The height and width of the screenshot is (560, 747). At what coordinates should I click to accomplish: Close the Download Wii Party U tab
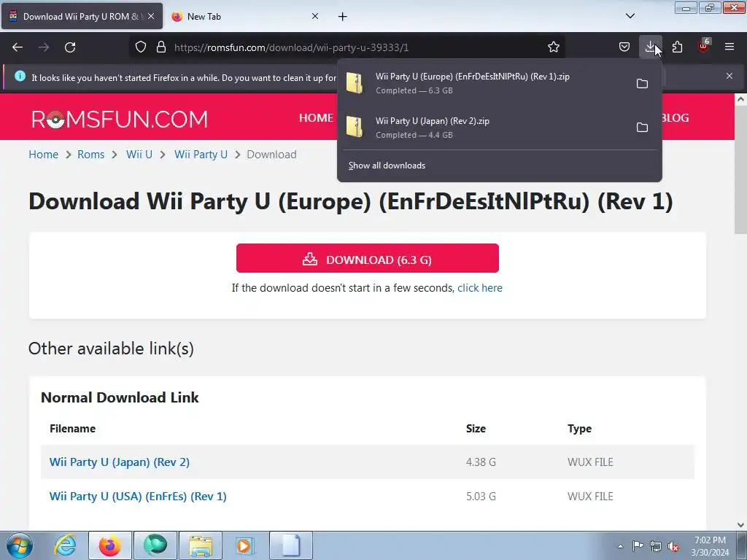click(151, 17)
